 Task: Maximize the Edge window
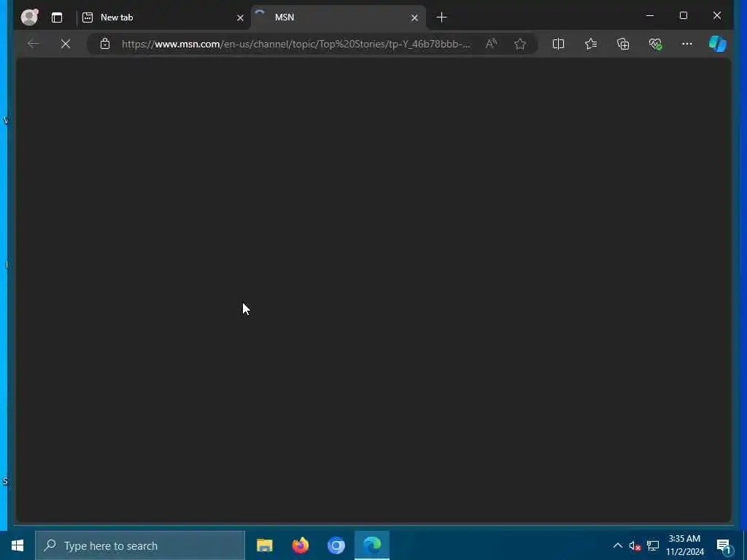(x=683, y=16)
